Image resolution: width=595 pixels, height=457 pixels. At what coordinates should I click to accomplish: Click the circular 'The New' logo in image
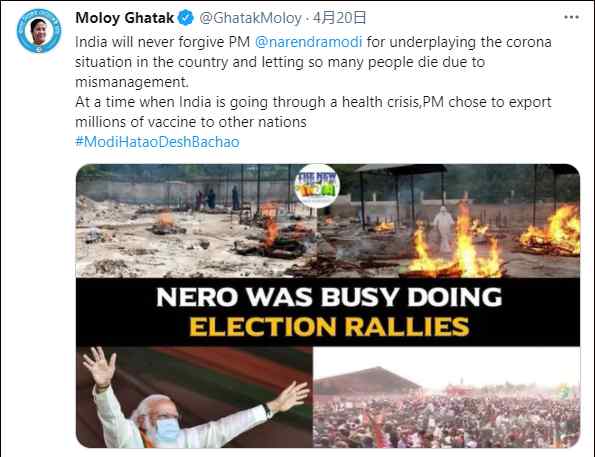coord(317,186)
